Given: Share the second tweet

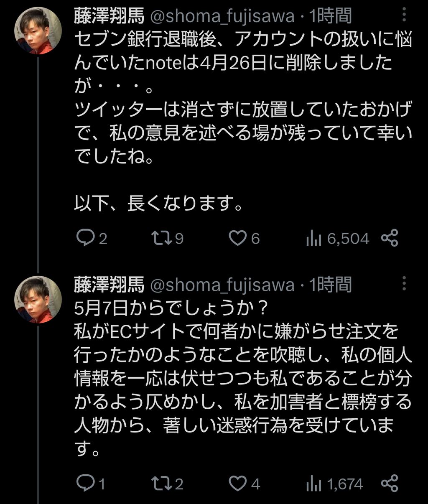Looking at the screenshot, I should click(x=390, y=484).
